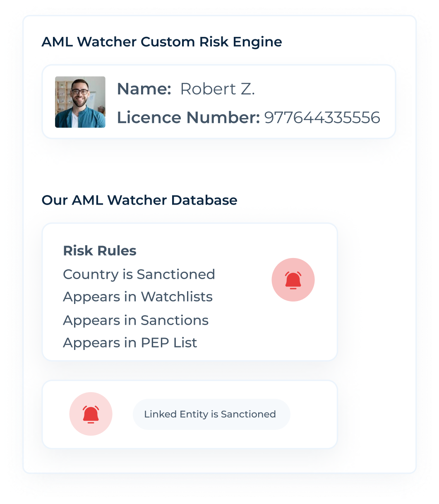Click the Risk Rules heading
The height and width of the screenshot is (504, 439).
click(99, 251)
